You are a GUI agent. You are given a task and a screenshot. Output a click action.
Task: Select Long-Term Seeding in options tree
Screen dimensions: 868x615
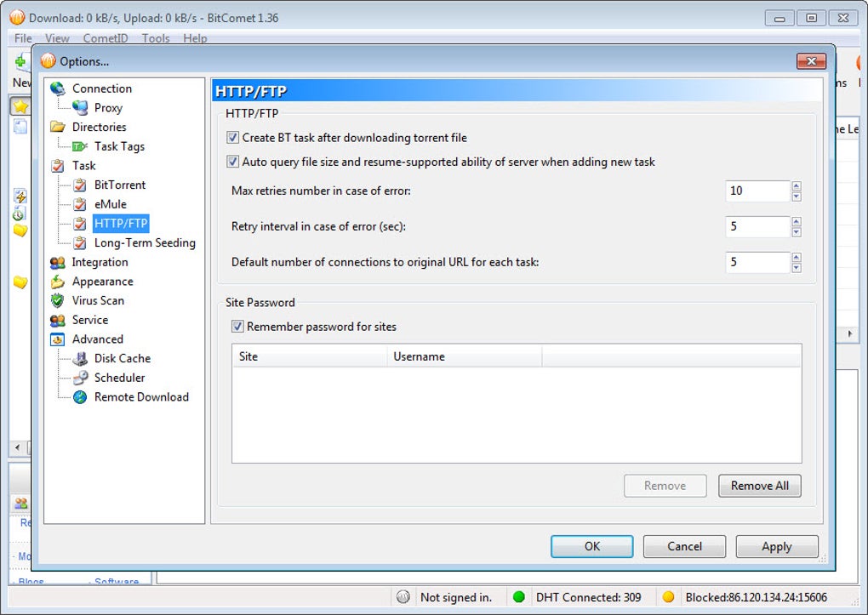coord(145,243)
